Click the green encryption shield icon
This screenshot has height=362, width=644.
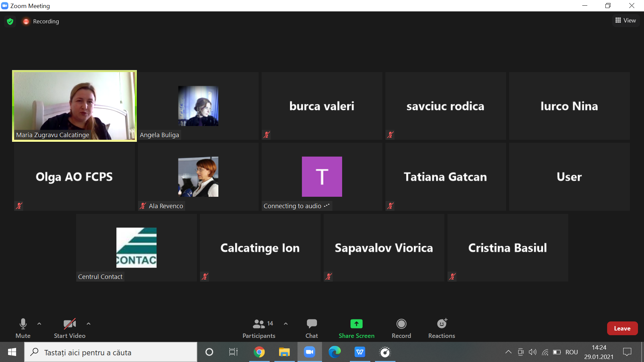10,21
